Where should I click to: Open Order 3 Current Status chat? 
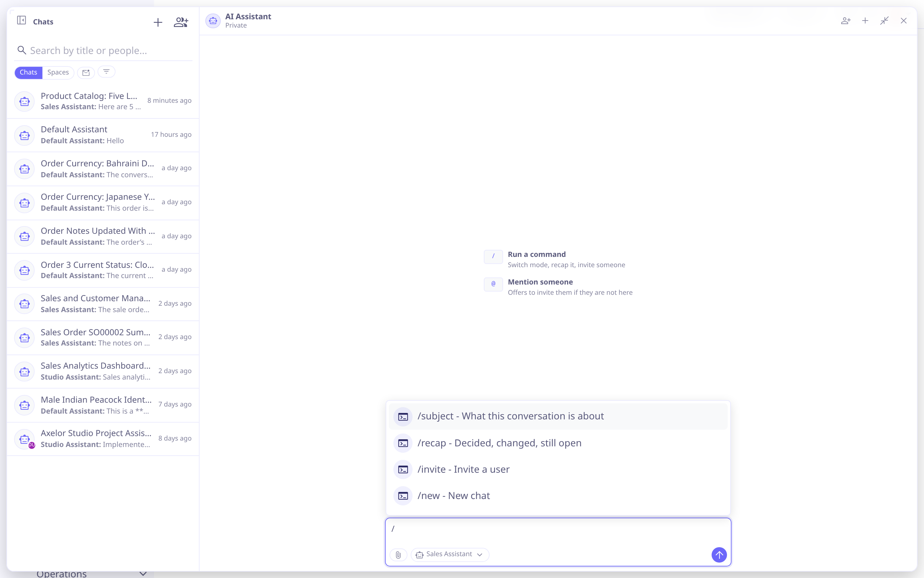(x=103, y=270)
